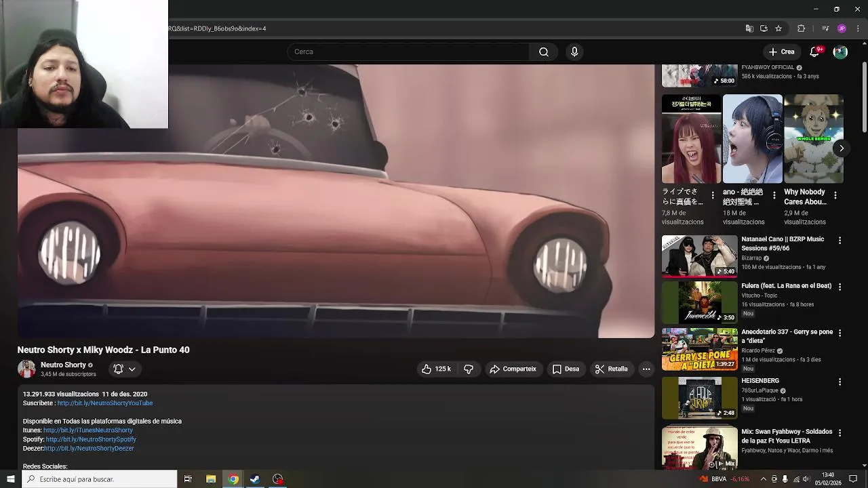Click the taskbar search box
Screen dimensions: 868x488
point(99,479)
